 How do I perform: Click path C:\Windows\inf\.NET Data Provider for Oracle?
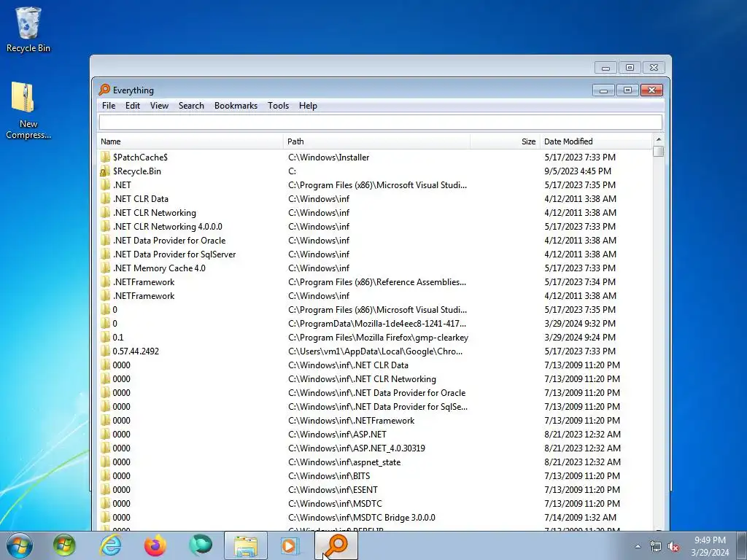(377, 393)
